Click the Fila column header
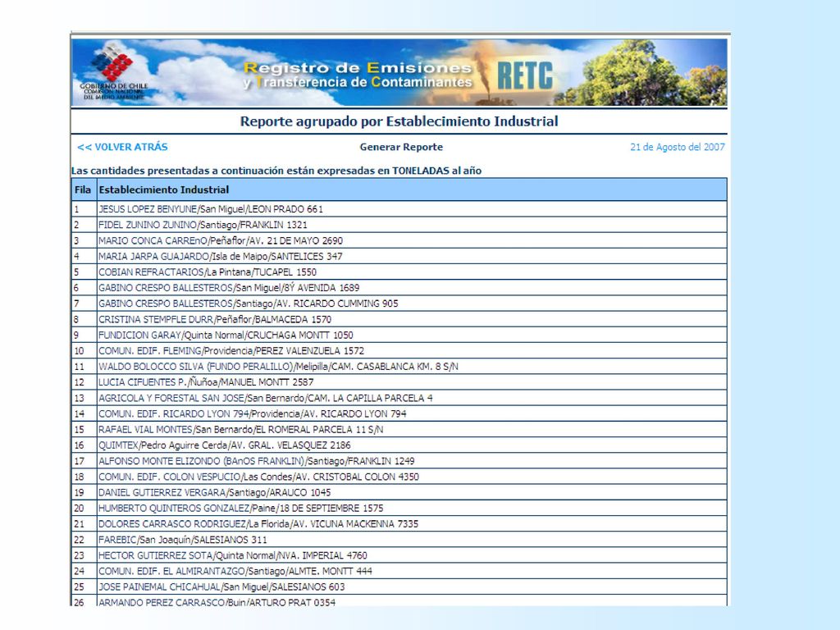Image resolution: width=840 pixels, height=630 pixels. tap(83, 189)
